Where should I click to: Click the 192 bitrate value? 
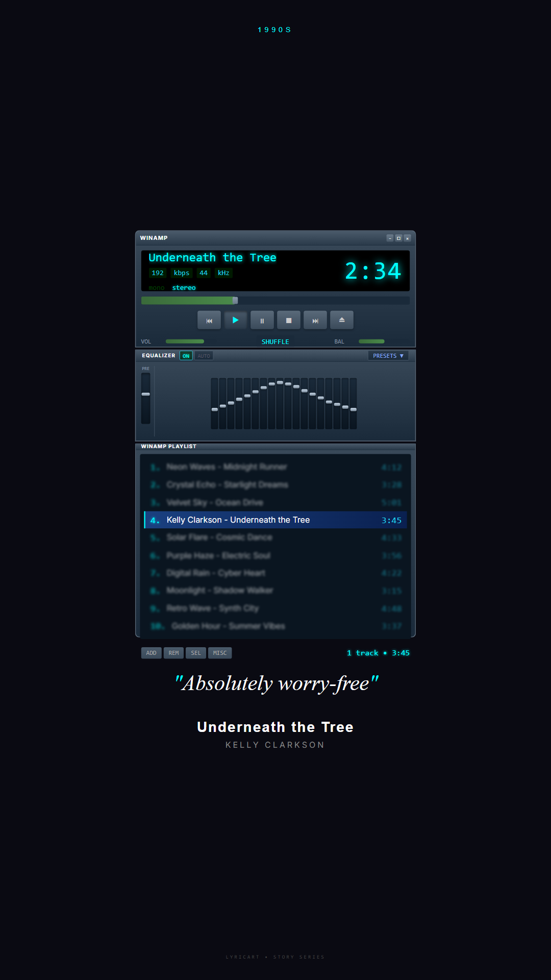[x=158, y=273]
